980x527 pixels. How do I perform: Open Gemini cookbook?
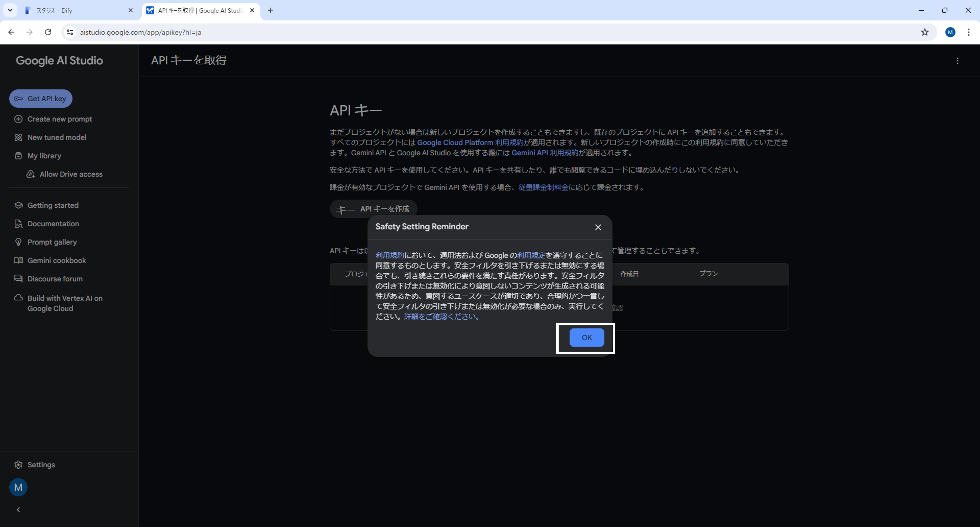point(57,261)
